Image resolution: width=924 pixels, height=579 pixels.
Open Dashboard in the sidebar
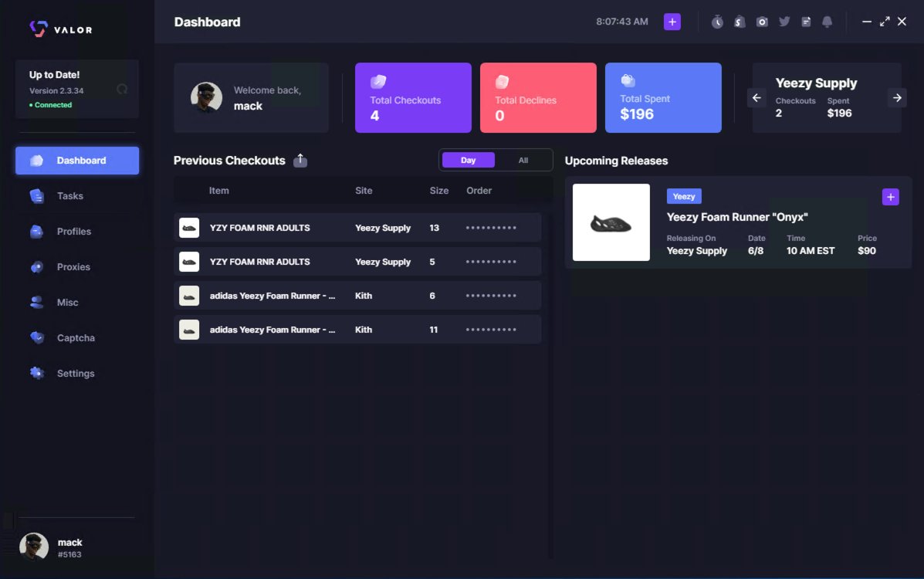pos(77,161)
